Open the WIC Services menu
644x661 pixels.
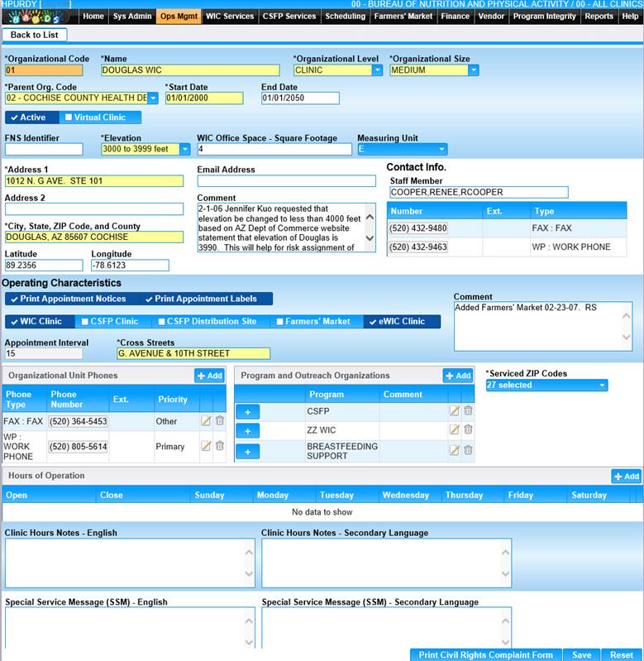229,16
